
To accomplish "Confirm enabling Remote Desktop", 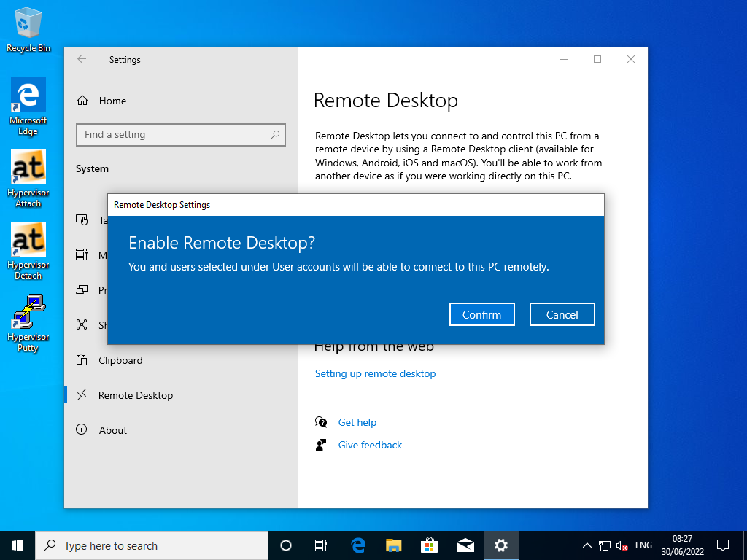I will pos(481,314).
